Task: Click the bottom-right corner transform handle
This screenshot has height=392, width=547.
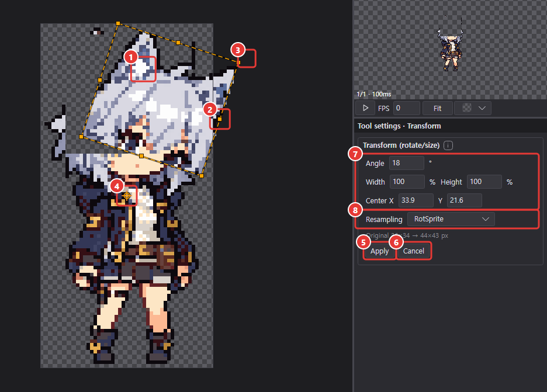Action: coord(202,176)
